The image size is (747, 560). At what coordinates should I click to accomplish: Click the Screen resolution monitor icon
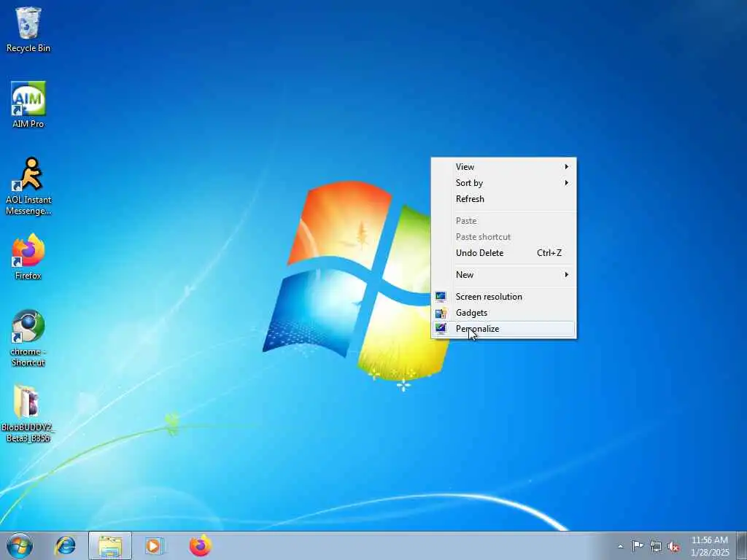click(x=441, y=297)
